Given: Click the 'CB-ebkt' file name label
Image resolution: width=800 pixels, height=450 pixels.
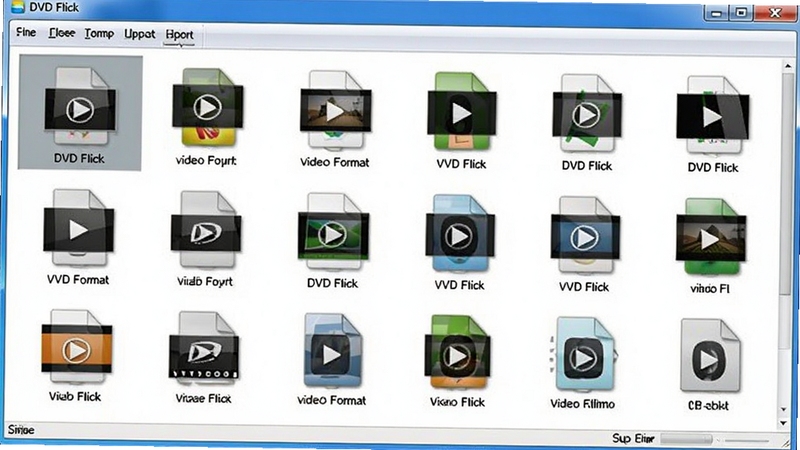Looking at the screenshot, I should coord(708,406).
